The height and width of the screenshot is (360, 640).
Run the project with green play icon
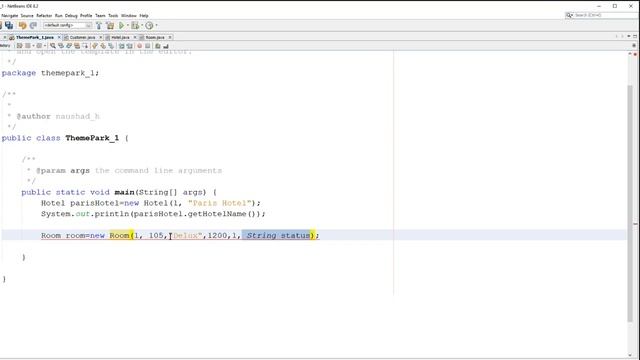[121, 25]
